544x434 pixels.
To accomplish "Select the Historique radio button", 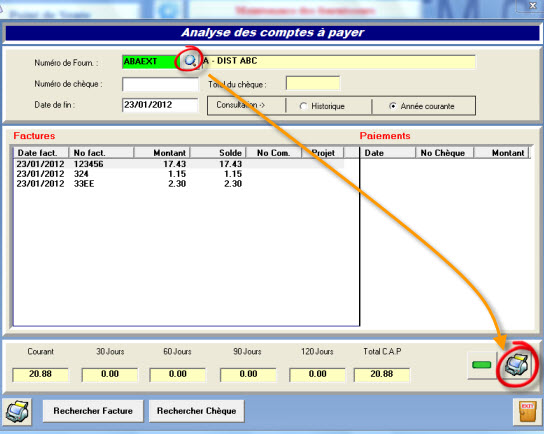I will 303,106.
